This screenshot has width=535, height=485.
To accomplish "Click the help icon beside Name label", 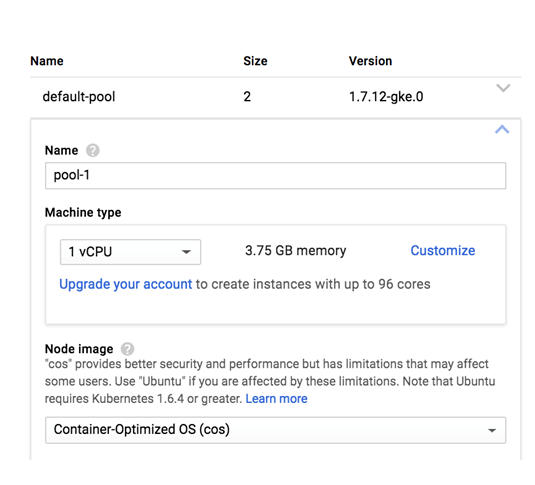I will 92,150.
